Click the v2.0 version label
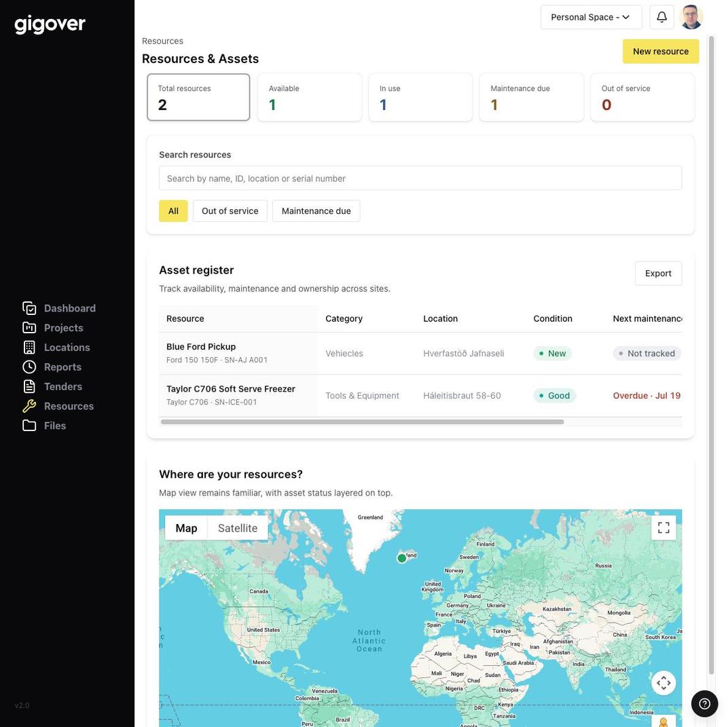Image resolution: width=728 pixels, height=727 pixels. coord(22,705)
